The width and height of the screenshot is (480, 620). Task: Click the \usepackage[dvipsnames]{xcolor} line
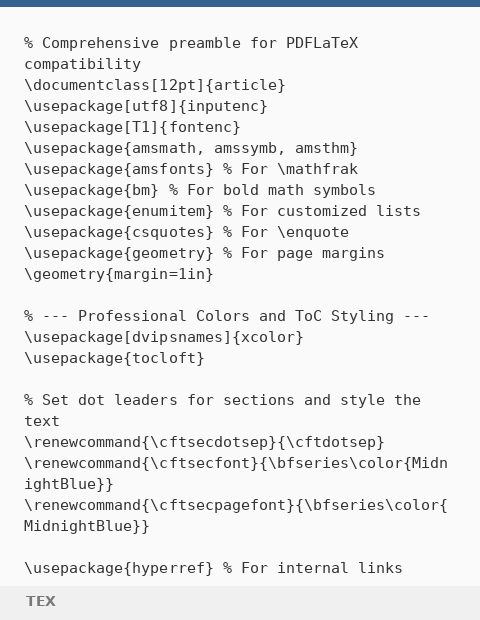[x=164, y=337]
